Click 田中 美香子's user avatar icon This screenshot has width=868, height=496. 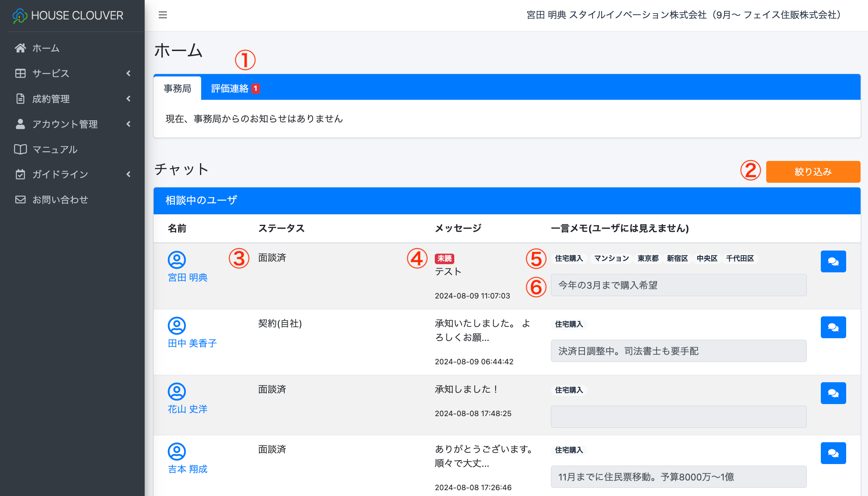coord(177,325)
